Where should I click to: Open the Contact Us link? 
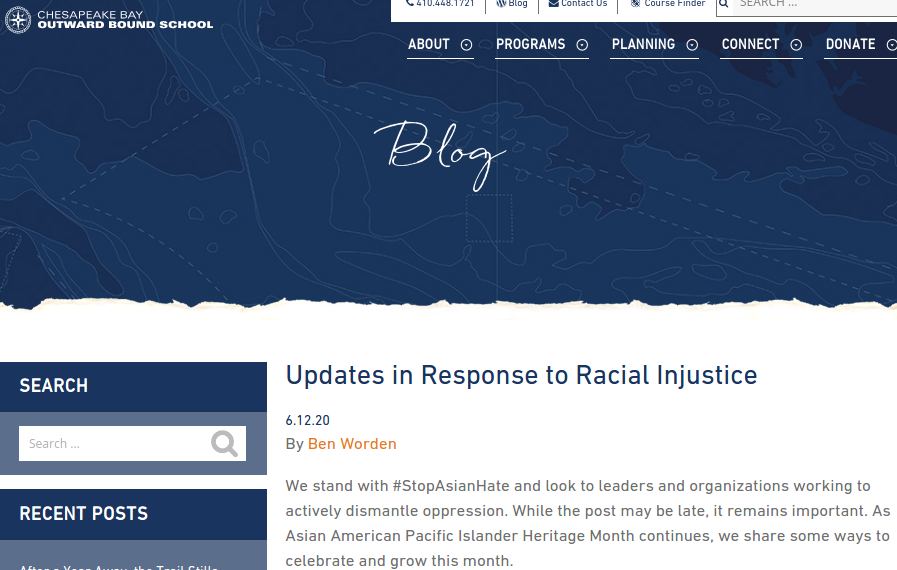584,3
